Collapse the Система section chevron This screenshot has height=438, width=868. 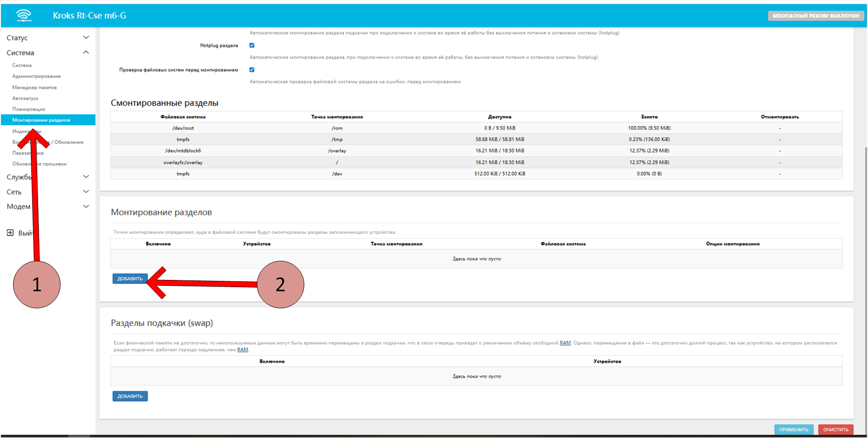(86, 53)
